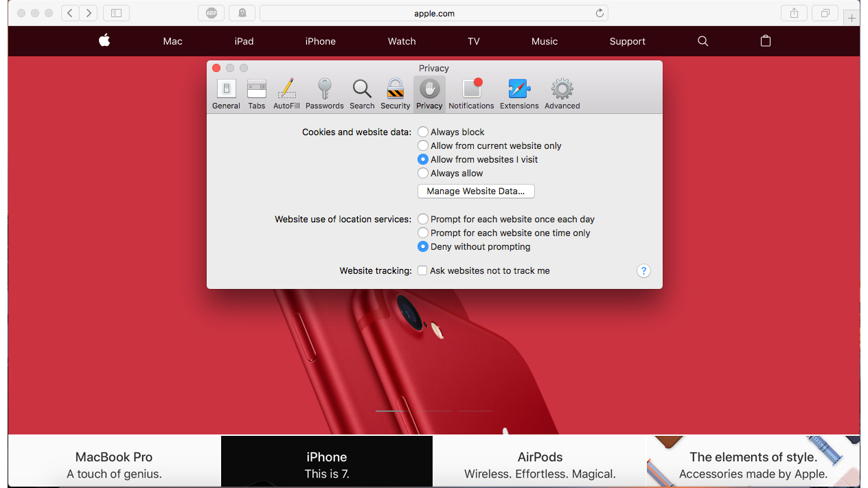Choose Prompt for each website once each day
The image size is (868, 488).
coord(506,219)
